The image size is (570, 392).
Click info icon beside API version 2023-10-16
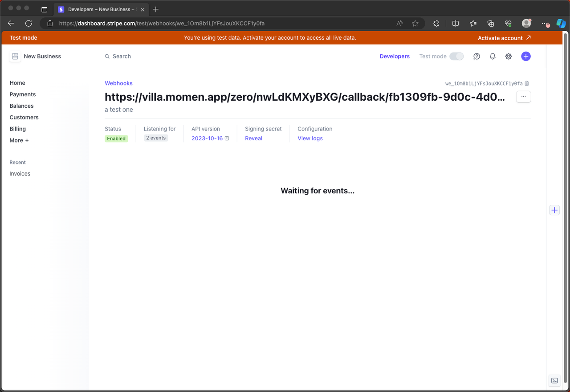point(227,139)
